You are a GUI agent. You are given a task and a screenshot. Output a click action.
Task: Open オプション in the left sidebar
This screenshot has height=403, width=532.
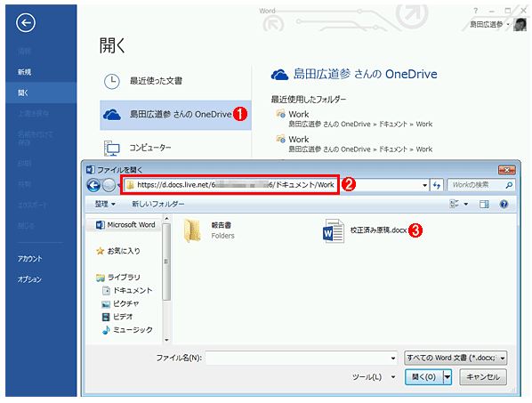[x=30, y=279]
